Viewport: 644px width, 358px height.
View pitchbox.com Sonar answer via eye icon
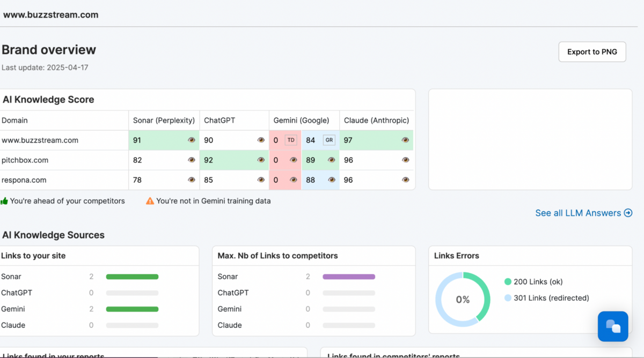click(192, 160)
